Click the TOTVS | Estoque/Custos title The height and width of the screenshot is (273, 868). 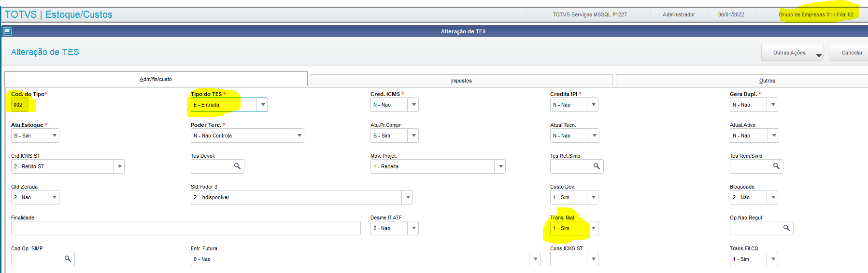(58, 14)
